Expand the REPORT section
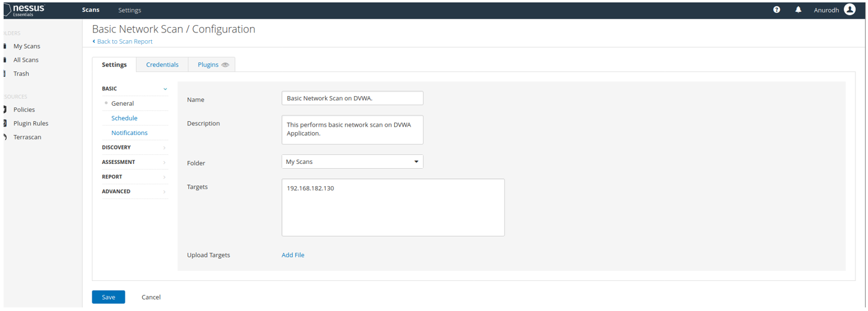Viewport: 868px width, 311px height. (x=134, y=177)
